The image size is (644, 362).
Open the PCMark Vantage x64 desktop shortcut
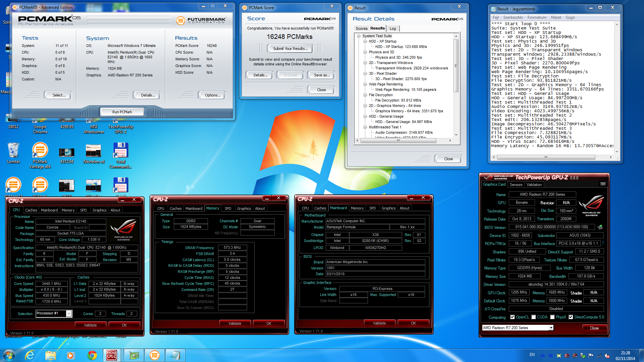[40, 155]
